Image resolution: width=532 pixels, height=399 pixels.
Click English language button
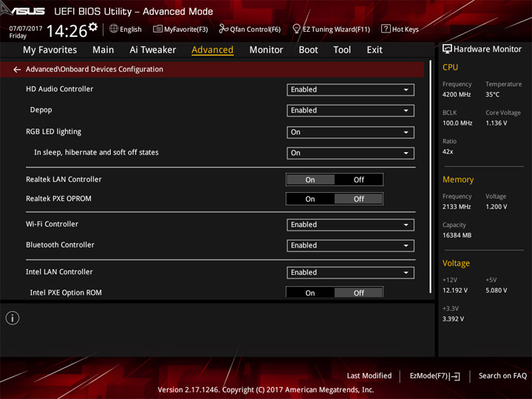point(131,29)
